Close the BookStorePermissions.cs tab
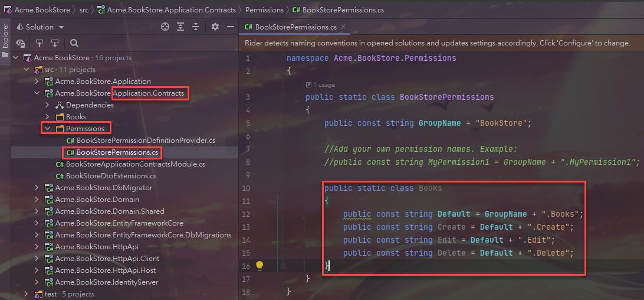 [343, 27]
